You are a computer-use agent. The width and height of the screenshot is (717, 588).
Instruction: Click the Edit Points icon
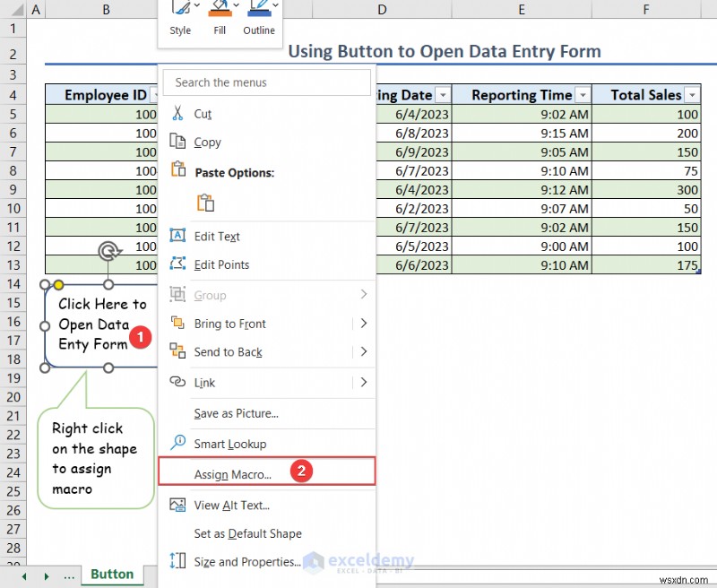point(177,264)
